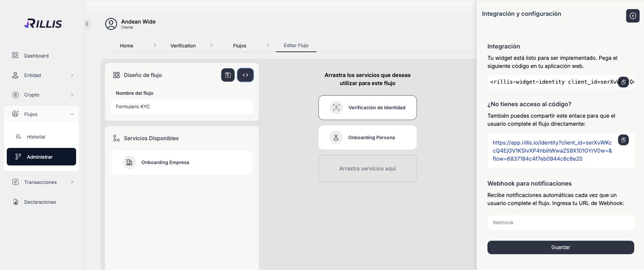Copy the shareable identity link
Image resolution: width=644 pixels, height=270 pixels.
click(623, 140)
